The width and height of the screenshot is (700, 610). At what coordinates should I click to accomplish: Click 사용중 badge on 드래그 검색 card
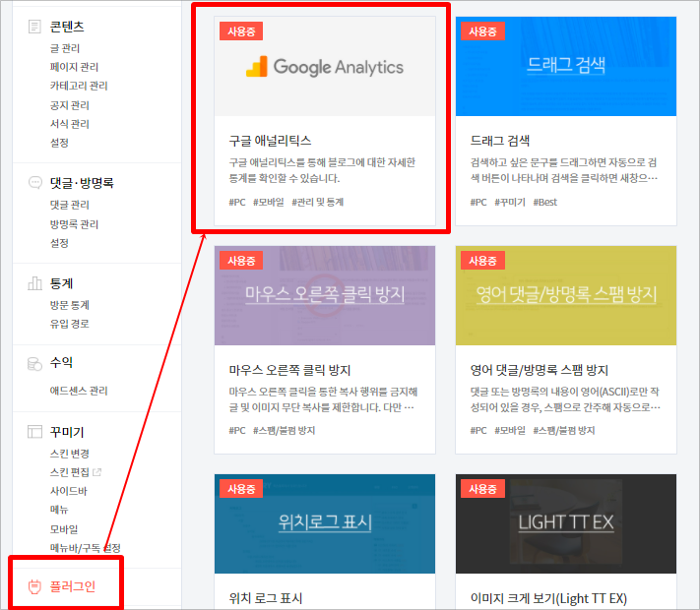point(482,31)
